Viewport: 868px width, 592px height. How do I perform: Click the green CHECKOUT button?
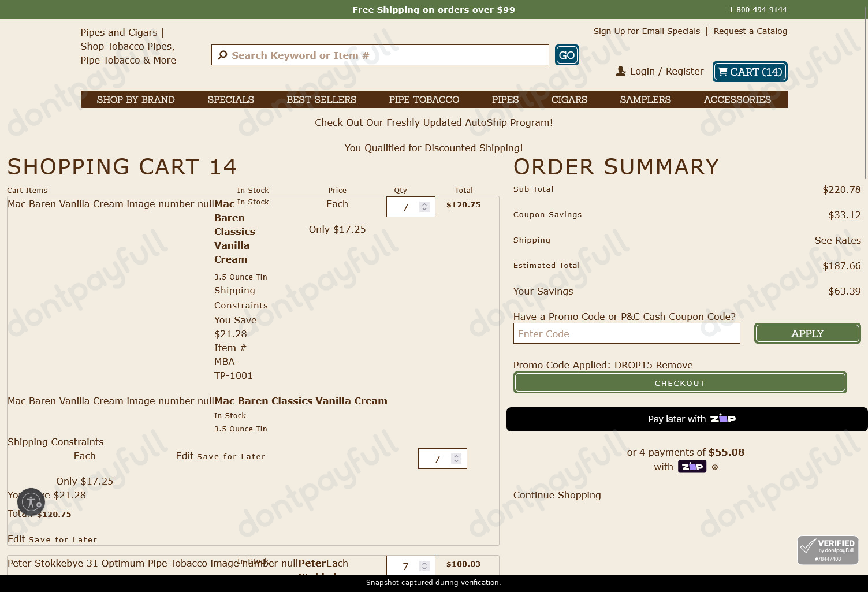click(x=680, y=382)
